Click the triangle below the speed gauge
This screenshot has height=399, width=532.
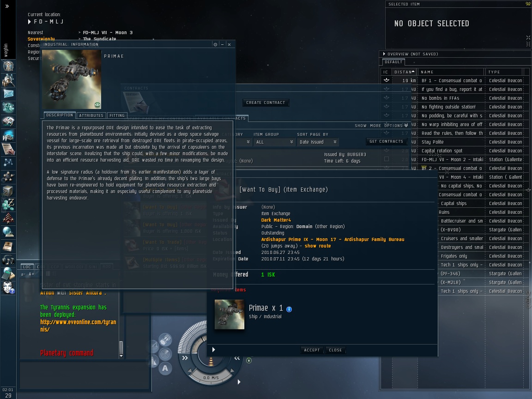[x=239, y=382]
